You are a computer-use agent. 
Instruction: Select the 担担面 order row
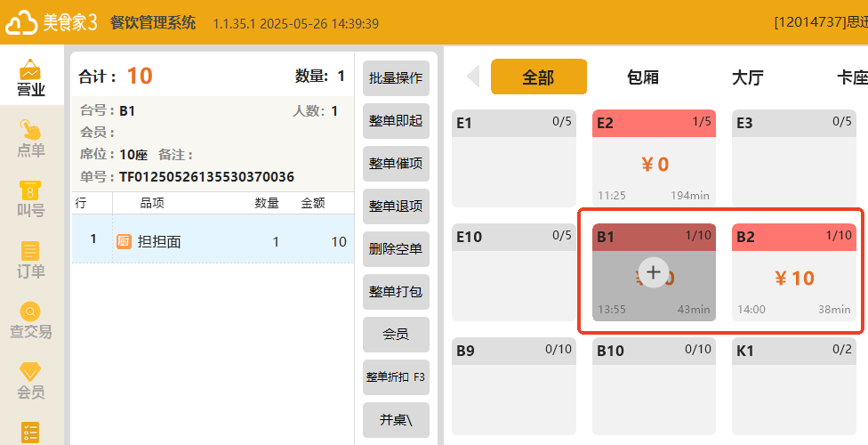(213, 239)
